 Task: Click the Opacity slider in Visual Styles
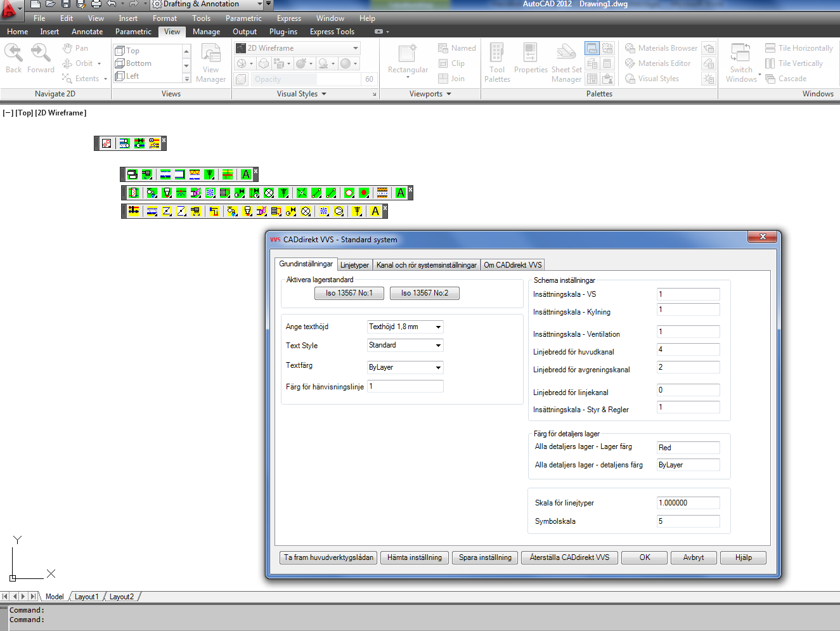pyautogui.click(x=307, y=79)
